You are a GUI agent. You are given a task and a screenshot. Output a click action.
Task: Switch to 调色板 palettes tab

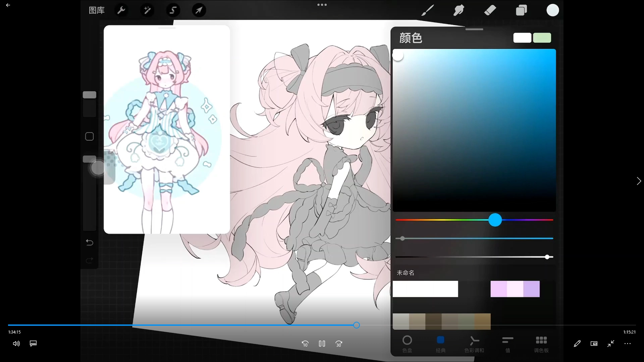pyautogui.click(x=541, y=344)
